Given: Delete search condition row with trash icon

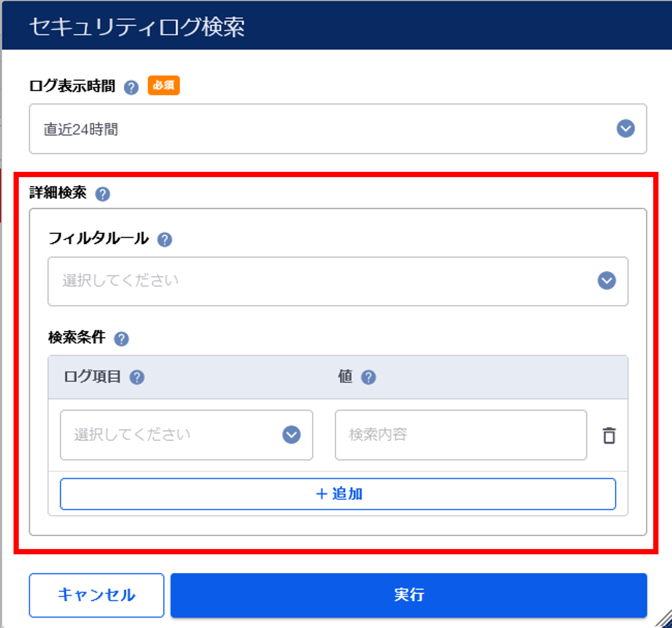Looking at the screenshot, I should point(609,435).
